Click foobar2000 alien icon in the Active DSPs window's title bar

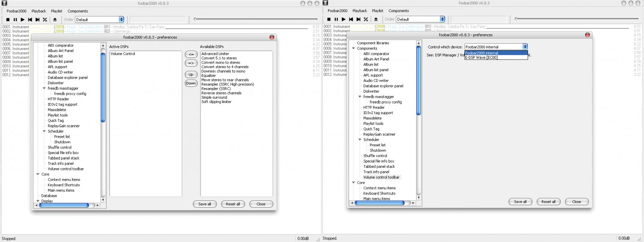(3, 3)
